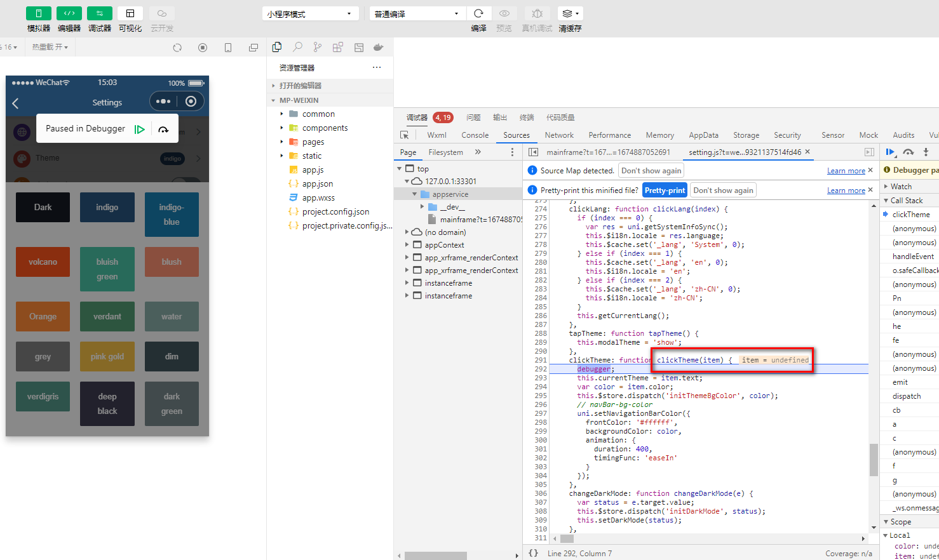Click the Pretty-print button
This screenshot has width=939, height=560.
click(665, 190)
